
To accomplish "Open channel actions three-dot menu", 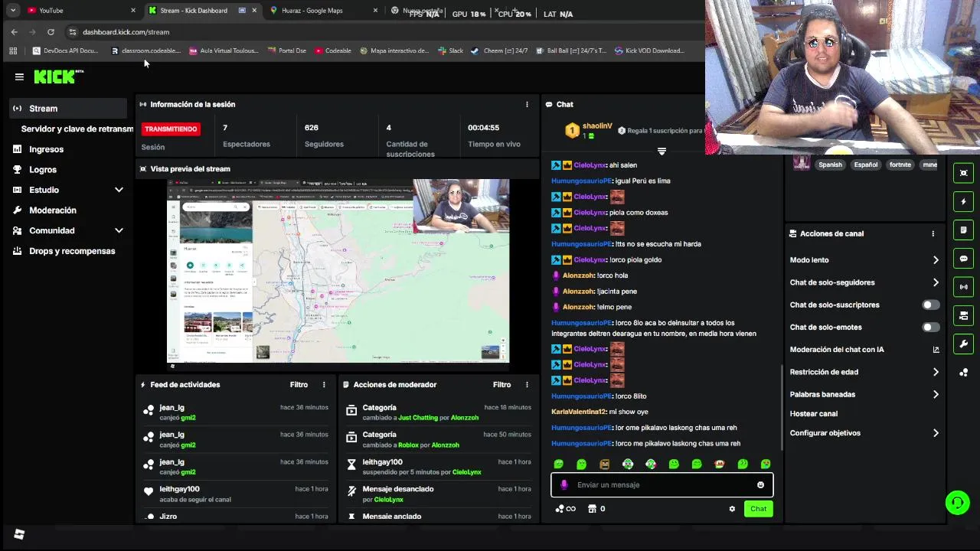I will coord(933,233).
